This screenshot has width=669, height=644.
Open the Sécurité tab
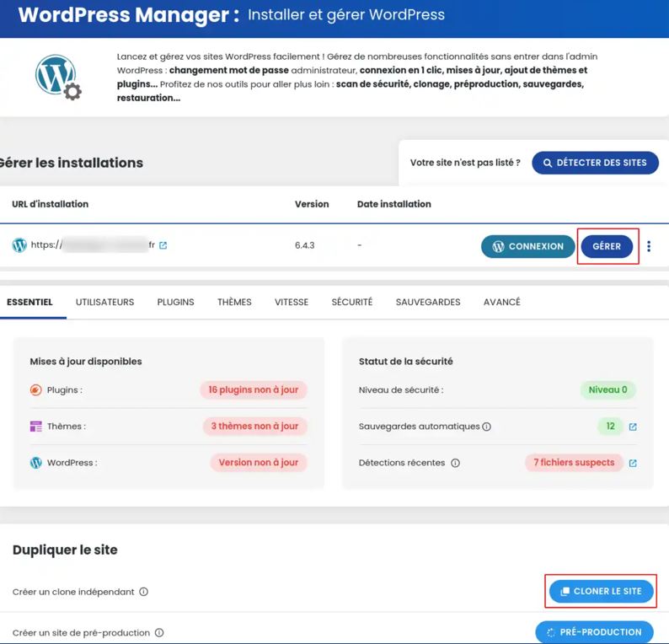click(x=352, y=302)
